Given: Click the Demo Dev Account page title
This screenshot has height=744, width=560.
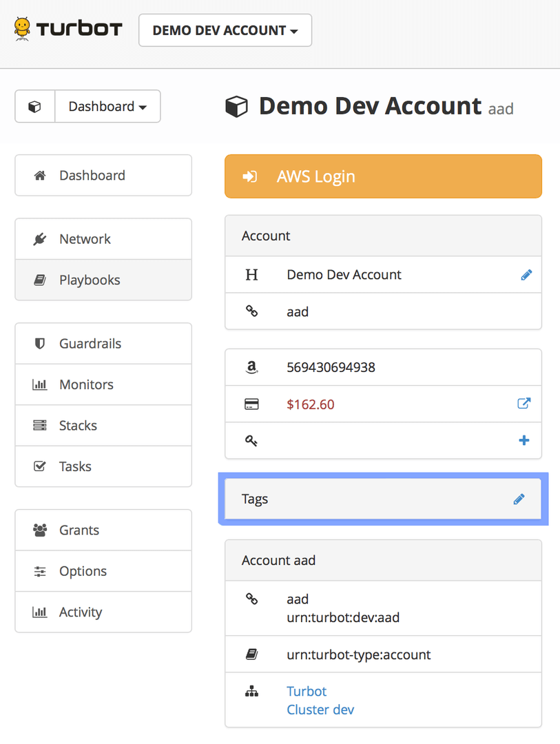Looking at the screenshot, I should [x=370, y=106].
